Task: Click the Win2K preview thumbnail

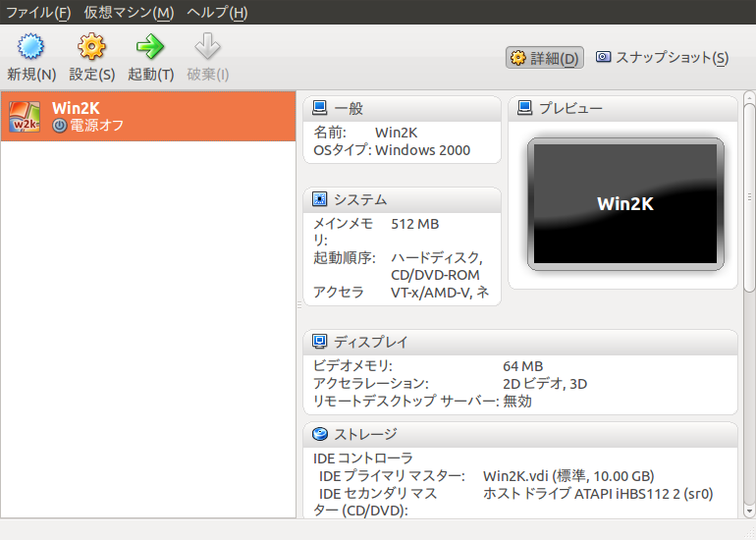Action: pyautogui.click(x=624, y=204)
